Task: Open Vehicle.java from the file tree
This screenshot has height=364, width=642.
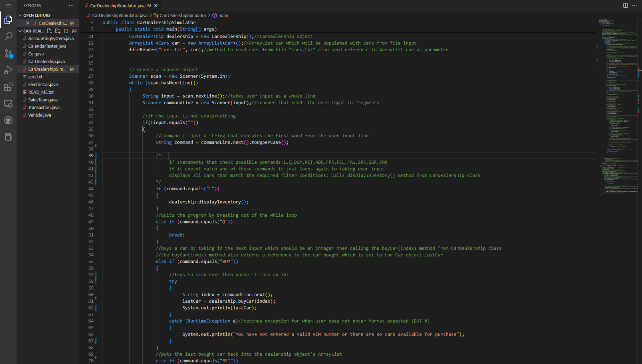Action: pos(40,115)
